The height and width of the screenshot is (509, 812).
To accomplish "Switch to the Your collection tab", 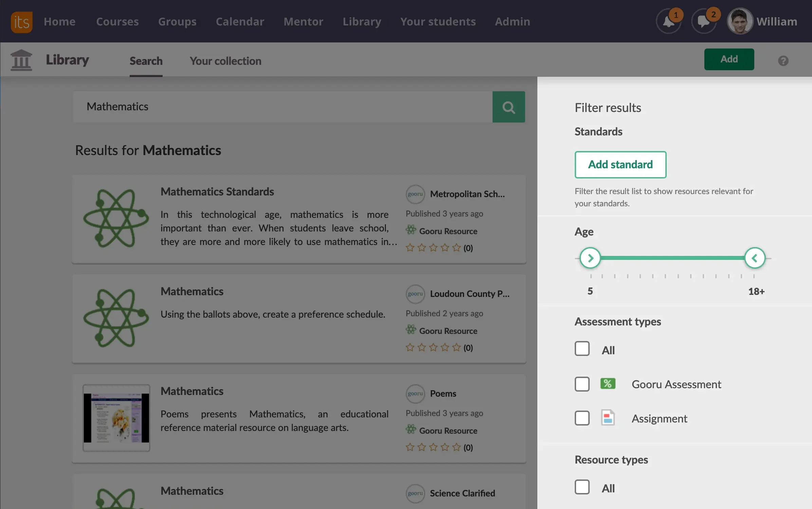I will point(225,61).
